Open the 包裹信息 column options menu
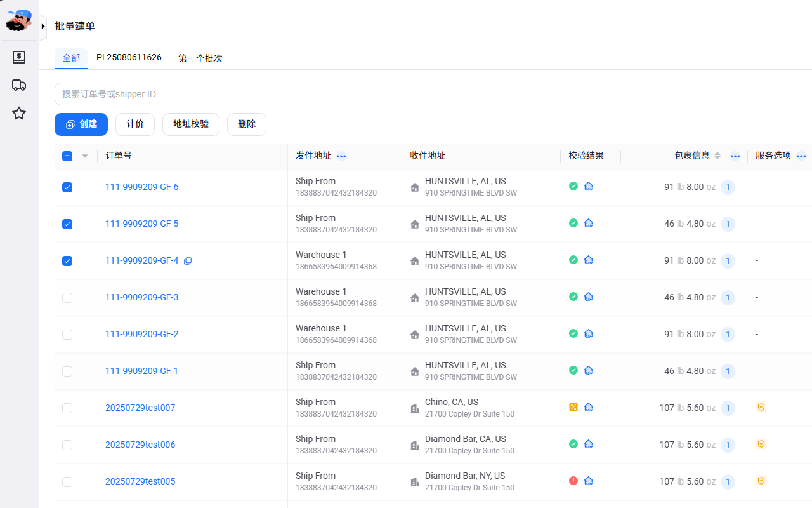Viewport: 812px width, 508px height. [x=735, y=156]
